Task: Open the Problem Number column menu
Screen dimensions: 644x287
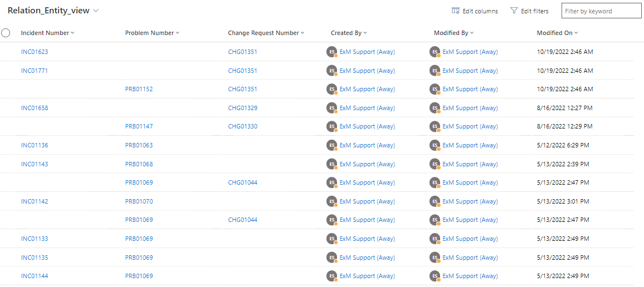Action: pyautogui.click(x=152, y=33)
